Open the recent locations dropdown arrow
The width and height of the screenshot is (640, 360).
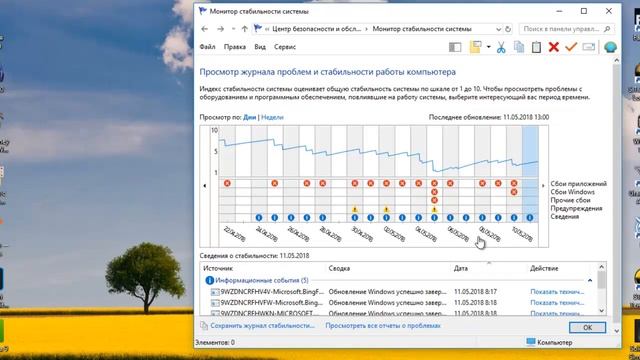tap(233, 29)
